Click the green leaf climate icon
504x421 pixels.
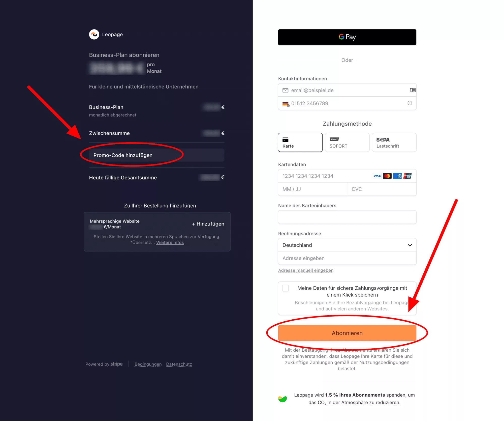tap(282, 399)
